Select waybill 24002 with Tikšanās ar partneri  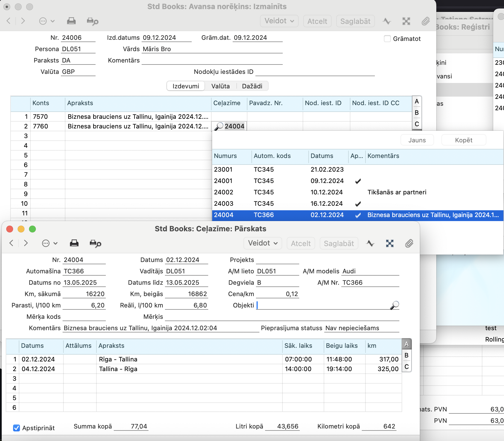pos(358,192)
